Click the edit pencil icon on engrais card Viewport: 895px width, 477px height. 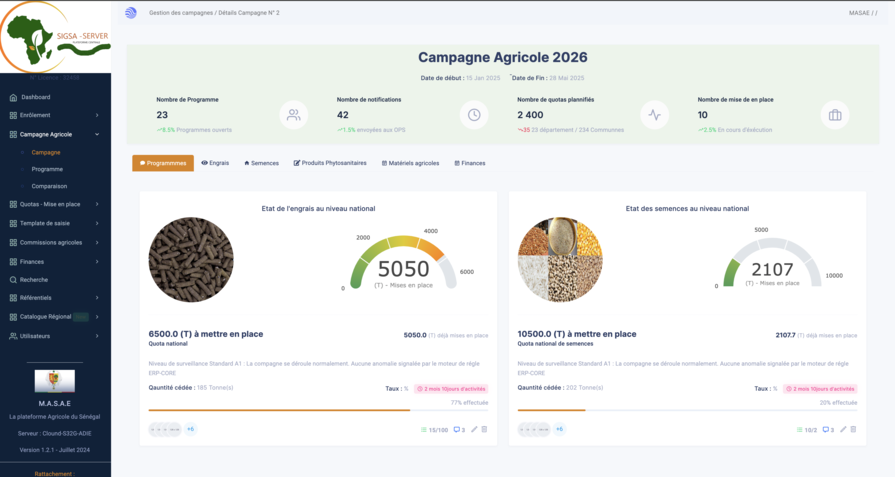(474, 429)
